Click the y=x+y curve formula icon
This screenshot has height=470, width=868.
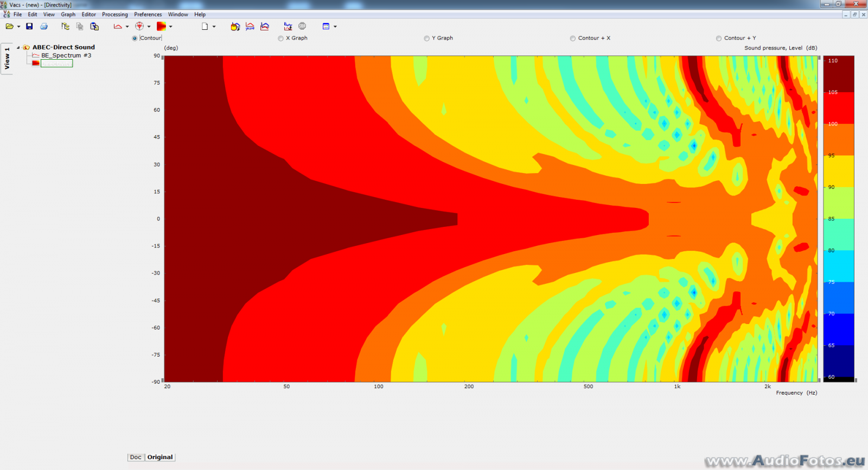coord(250,26)
